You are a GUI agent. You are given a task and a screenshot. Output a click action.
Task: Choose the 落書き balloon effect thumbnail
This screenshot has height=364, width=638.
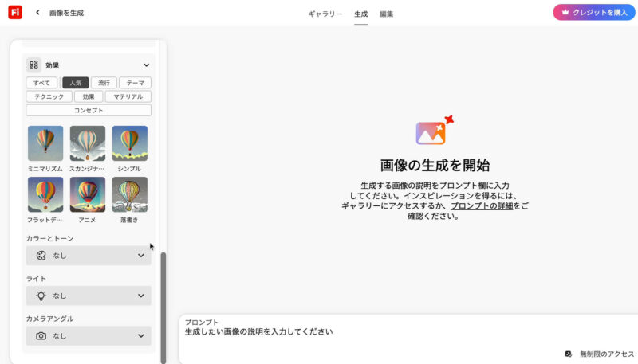tap(130, 194)
